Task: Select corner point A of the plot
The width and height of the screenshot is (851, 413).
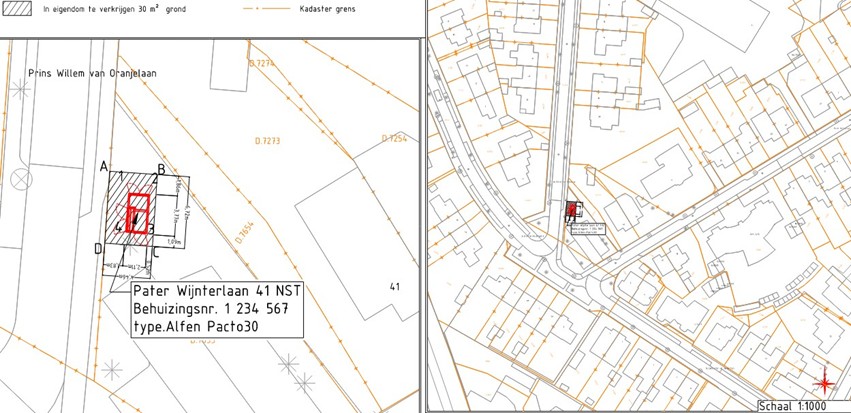Action: point(104,167)
